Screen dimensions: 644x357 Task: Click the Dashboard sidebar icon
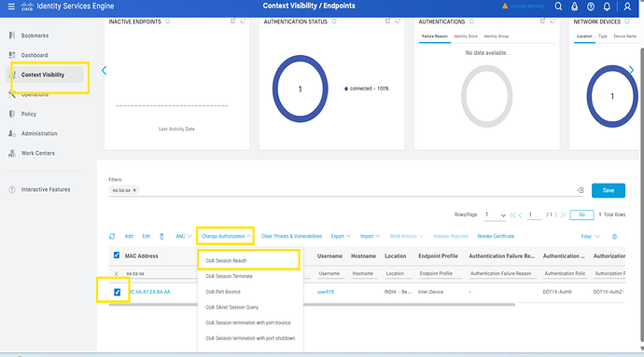tap(12, 55)
